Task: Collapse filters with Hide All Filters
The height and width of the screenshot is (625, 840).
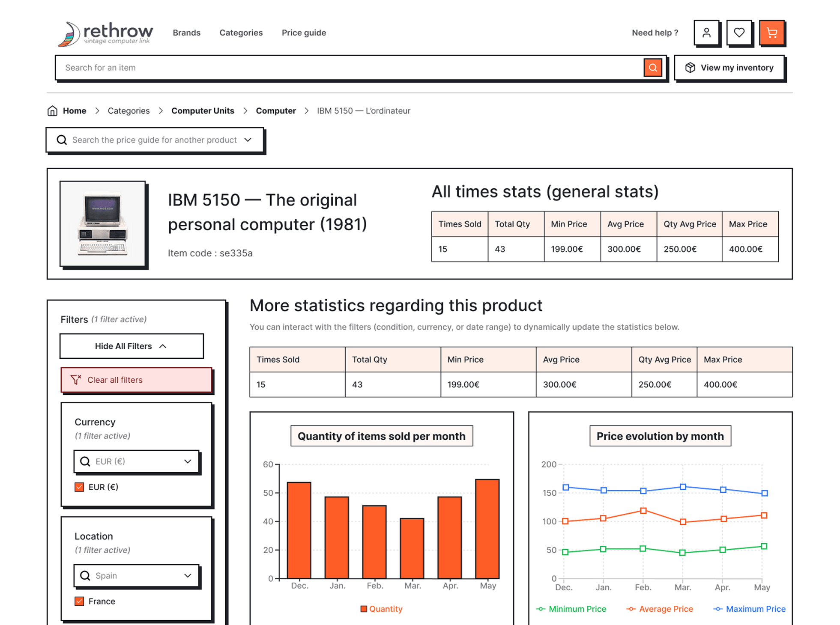Action: coord(132,346)
